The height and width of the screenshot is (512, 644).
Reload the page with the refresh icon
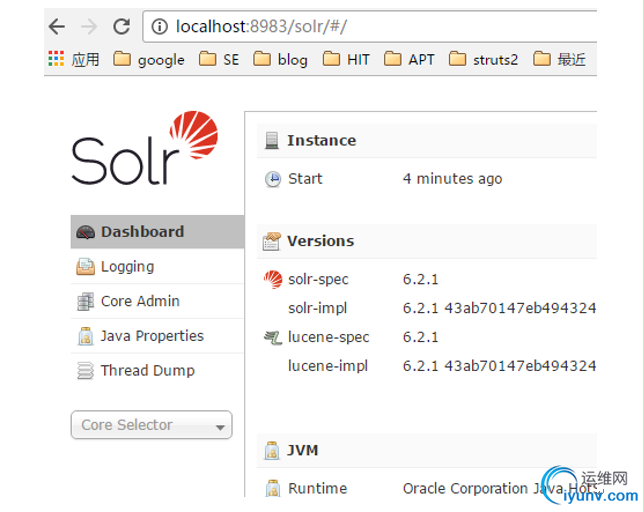click(122, 26)
